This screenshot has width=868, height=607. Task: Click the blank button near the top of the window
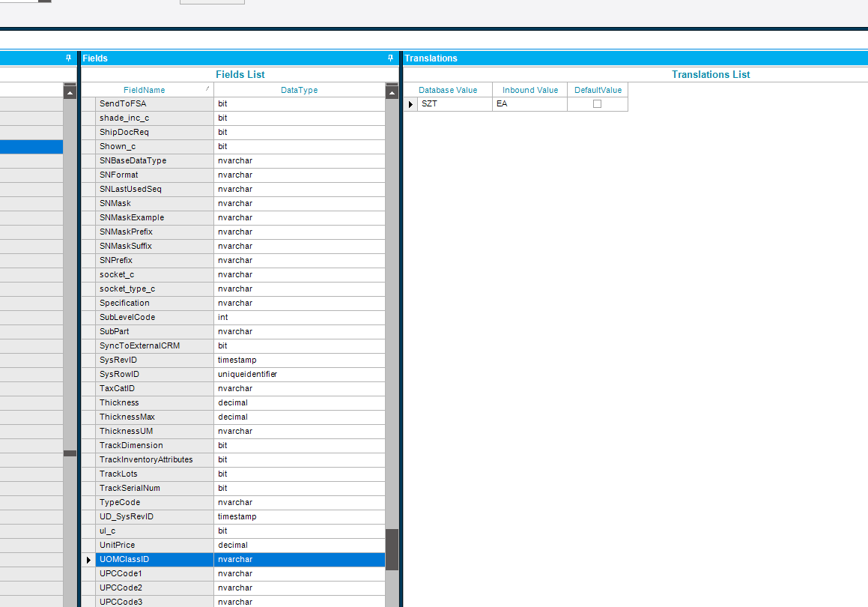tap(212, 1)
